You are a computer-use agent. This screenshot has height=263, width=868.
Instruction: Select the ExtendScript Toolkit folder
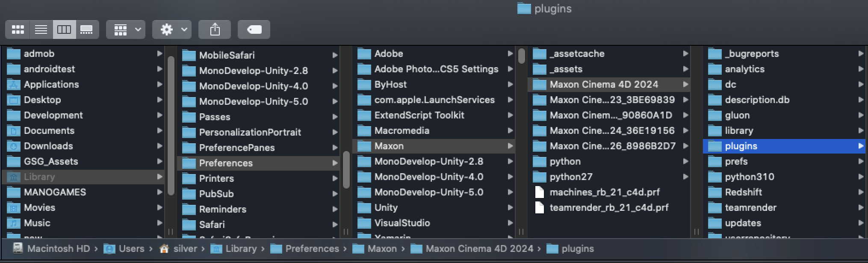tap(434, 115)
